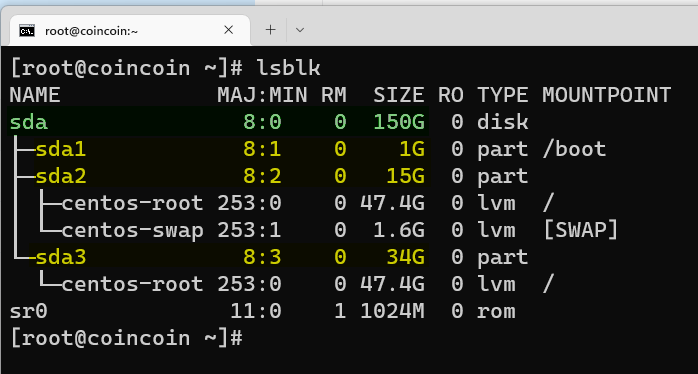Viewport: 698px width, 374px height.
Task: Expand the new tab profile dropdown chevron
Action: pos(300,30)
